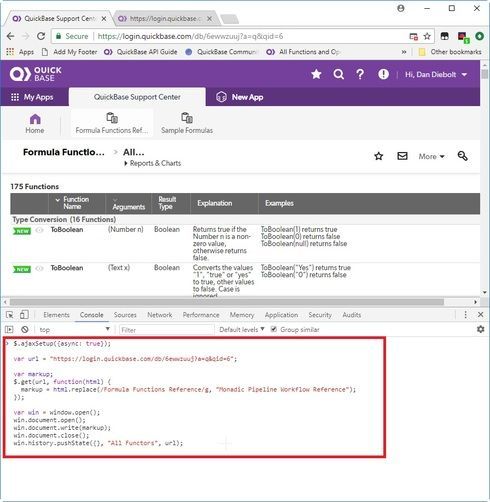Open DevTools three-dot menu
The image size is (490, 502).
tap(465, 315)
